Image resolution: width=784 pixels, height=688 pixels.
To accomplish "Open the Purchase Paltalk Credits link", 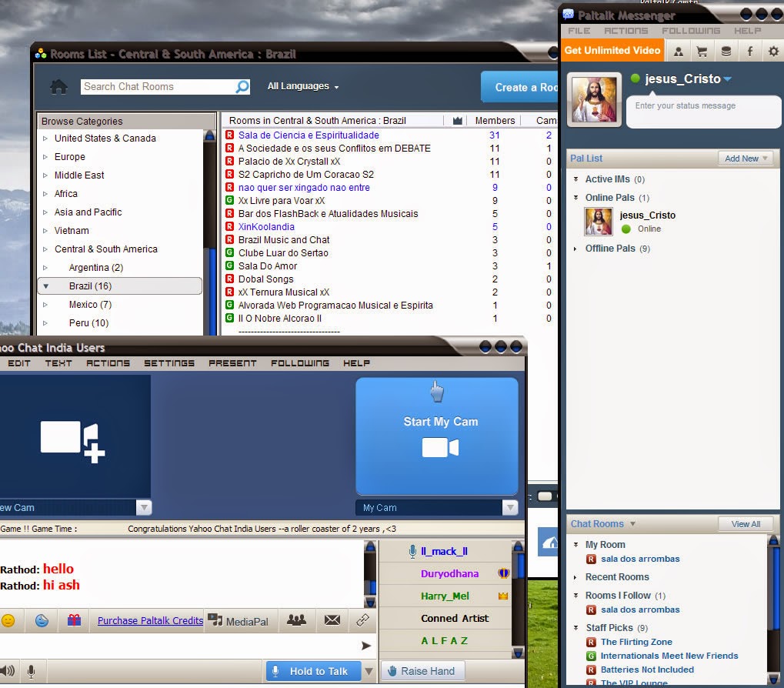I will 150,620.
